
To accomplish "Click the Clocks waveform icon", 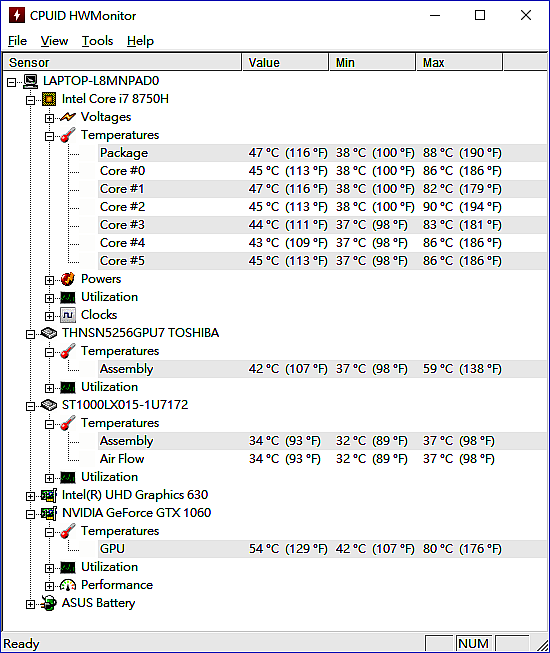I will pyautogui.click(x=68, y=315).
